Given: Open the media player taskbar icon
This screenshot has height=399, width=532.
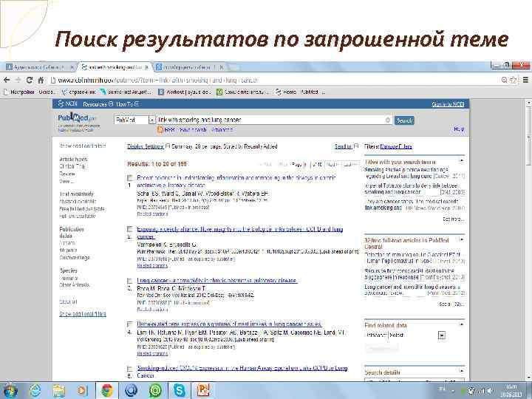Looking at the screenshot, I should [x=82, y=391].
